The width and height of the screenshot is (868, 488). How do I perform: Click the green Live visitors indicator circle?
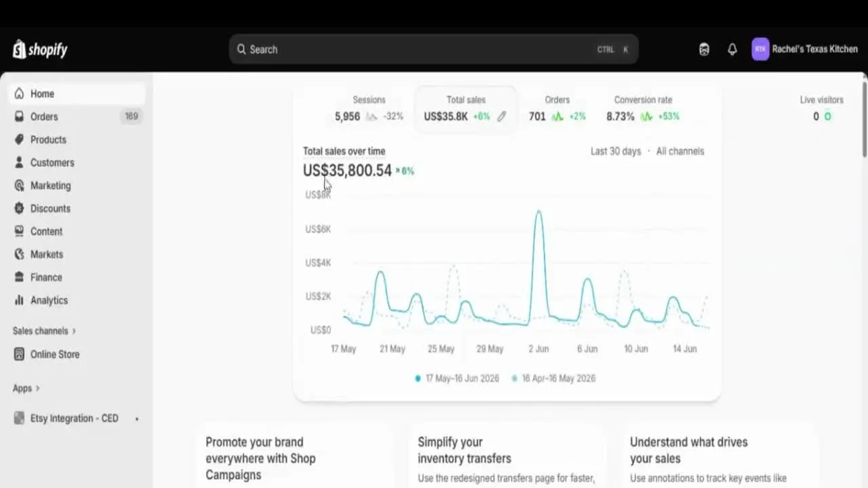click(827, 117)
